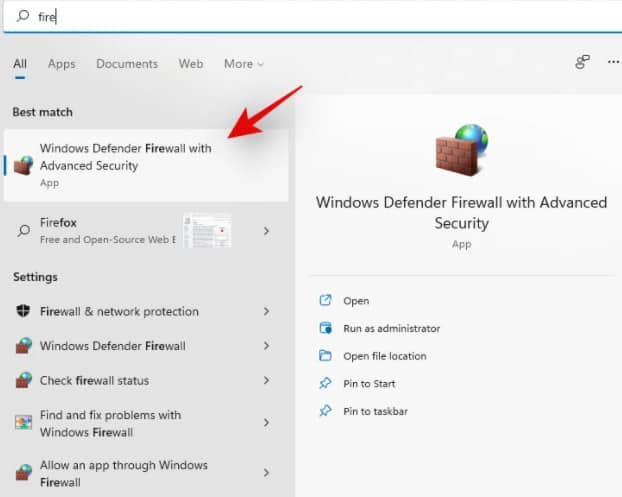Screen dimensions: 622x497
Task: Click the Windows Defender Firewall settings icon
Action: click(x=23, y=346)
